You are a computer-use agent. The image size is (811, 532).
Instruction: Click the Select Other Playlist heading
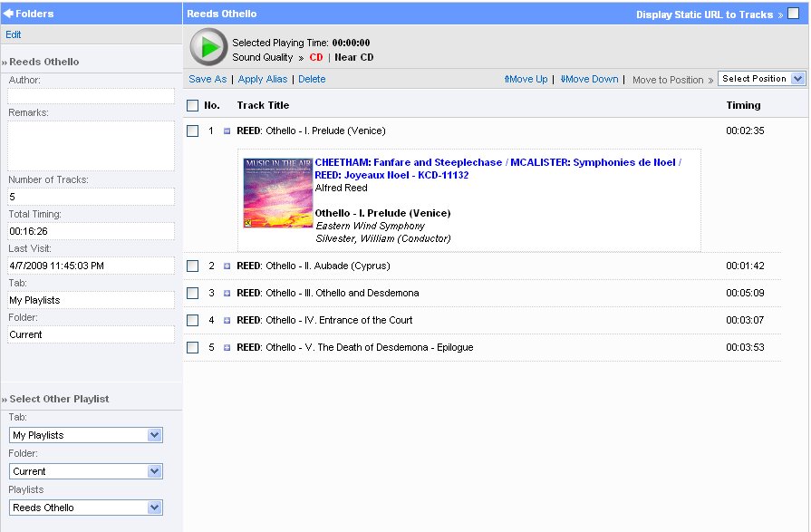59,399
